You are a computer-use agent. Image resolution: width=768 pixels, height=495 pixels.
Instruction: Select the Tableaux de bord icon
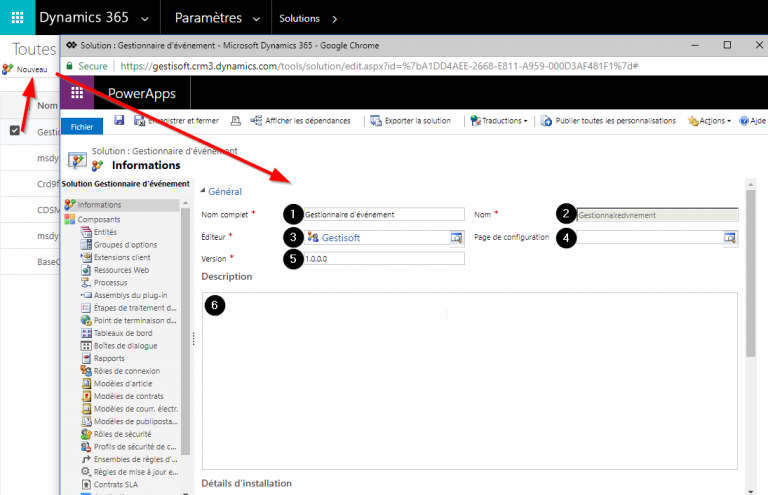[86, 333]
